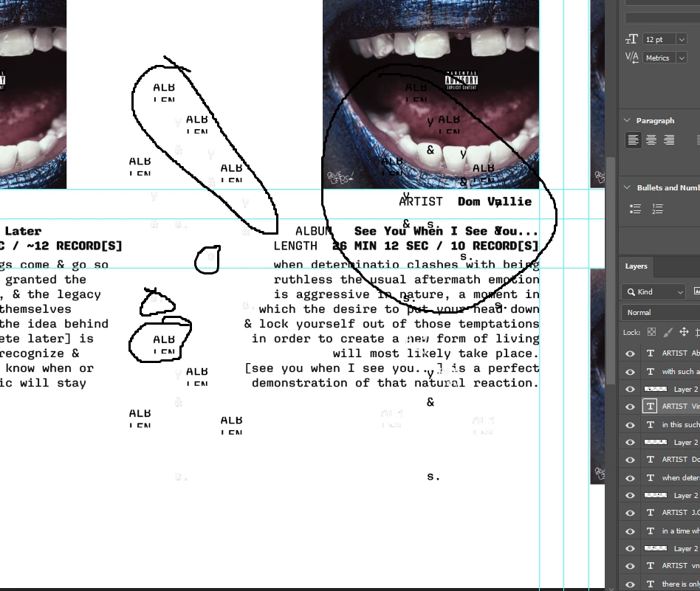Lock transparent pixels in Layers panel
This screenshot has width=700, height=591.
(x=652, y=332)
